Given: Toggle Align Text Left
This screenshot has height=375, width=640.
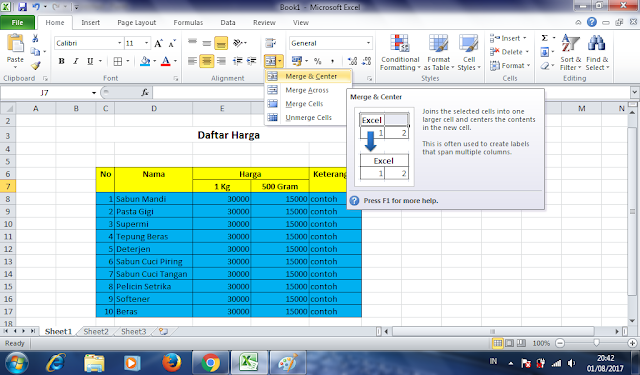Looking at the screenshot, I should tap(192, 61).
